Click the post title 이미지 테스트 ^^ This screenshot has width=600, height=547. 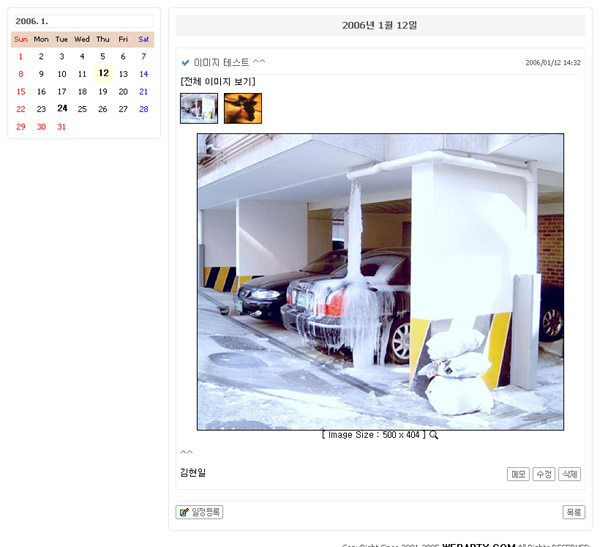coord(229,62)
